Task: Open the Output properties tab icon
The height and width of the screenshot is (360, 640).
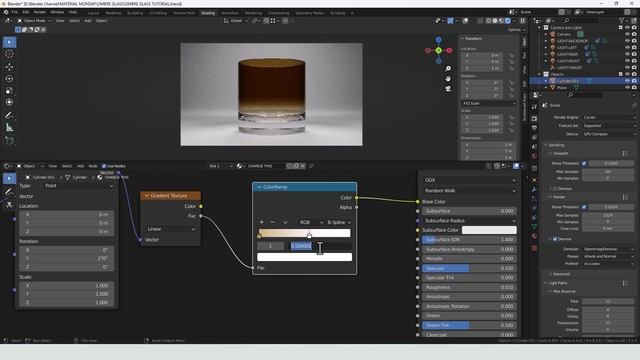Action: click(x=534, y=128)
